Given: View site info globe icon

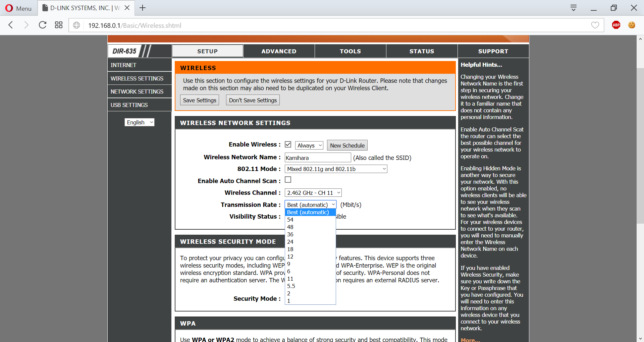Looking at the screenshot, I should 76,25.
